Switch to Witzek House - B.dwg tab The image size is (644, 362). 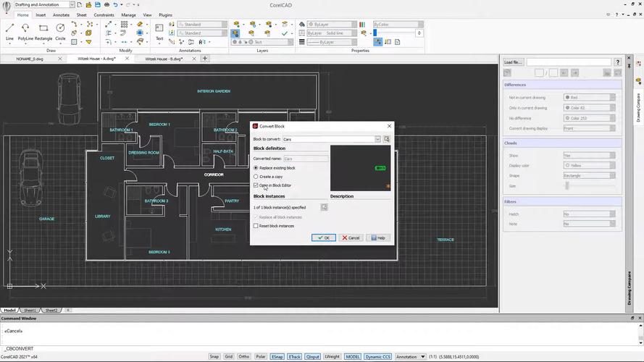[x=164, y=59]
